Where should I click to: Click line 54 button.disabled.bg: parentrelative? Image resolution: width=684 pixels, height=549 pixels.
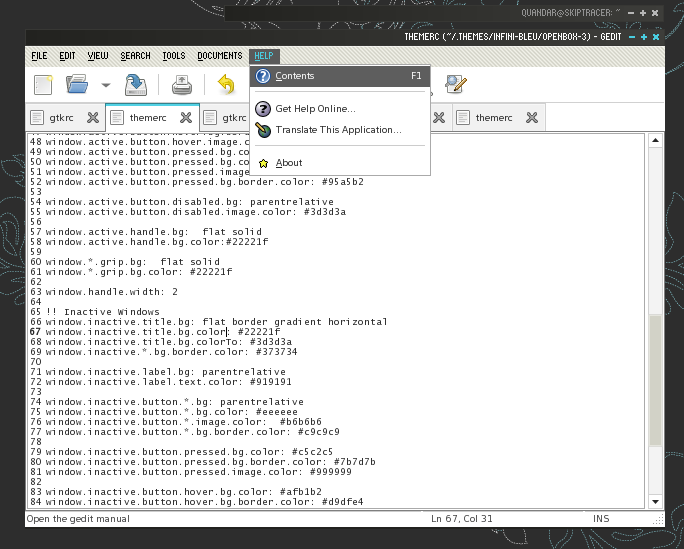pyautogui.click(x=189, y=202)
